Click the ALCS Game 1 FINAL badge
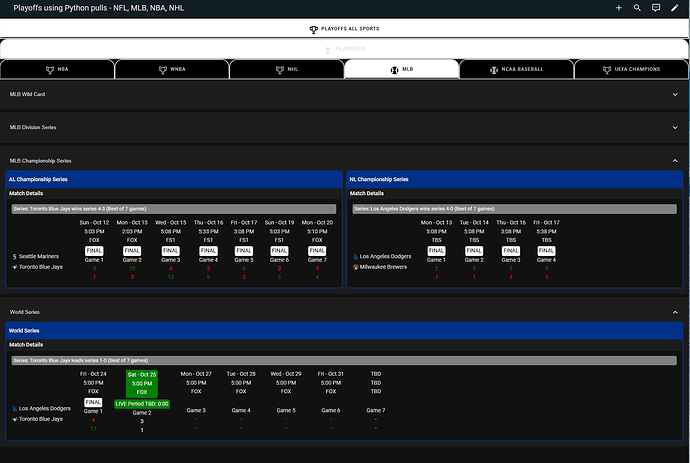 point(94,251)
